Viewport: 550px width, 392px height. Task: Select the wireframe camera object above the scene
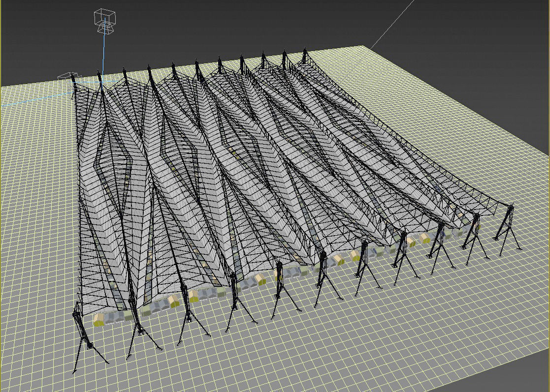click(x=104, y=21)
